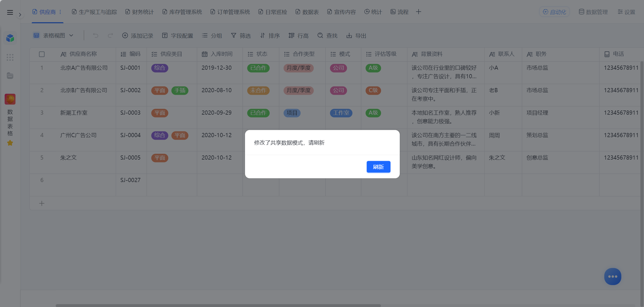Switch to the 日常巡检 tab
The image size is (644, 307).
pos(273,12)
